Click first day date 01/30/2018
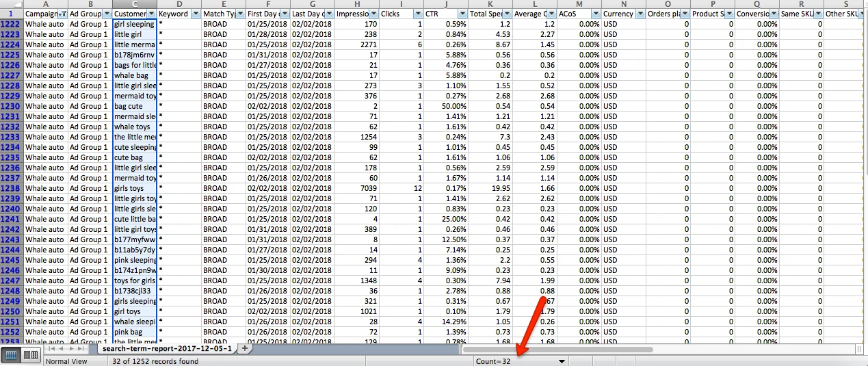This screenshot has width=868, height=366. tap(267, 270)
